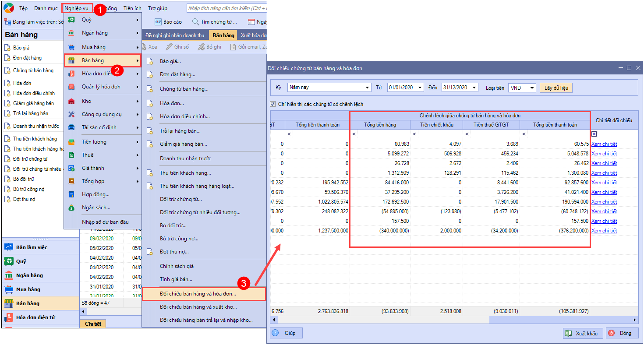Click the Báo cáo toolbar icon

[158, 22]
